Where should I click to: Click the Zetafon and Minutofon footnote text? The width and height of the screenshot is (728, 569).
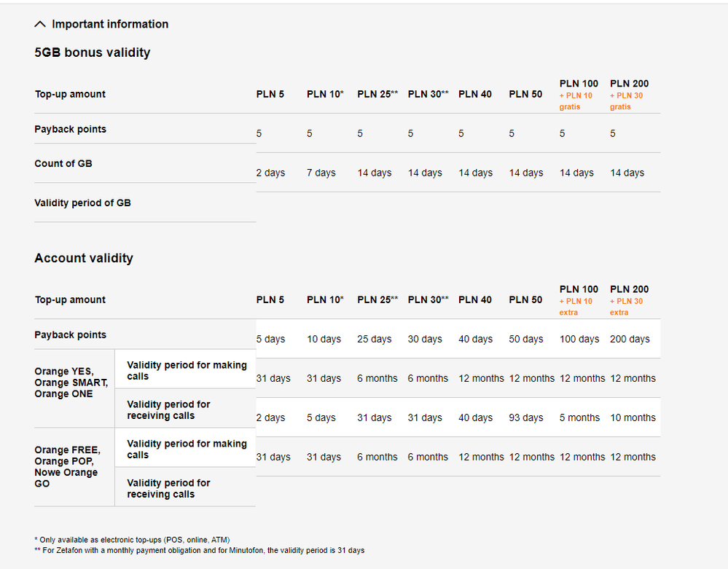click(x=199, y=550)
